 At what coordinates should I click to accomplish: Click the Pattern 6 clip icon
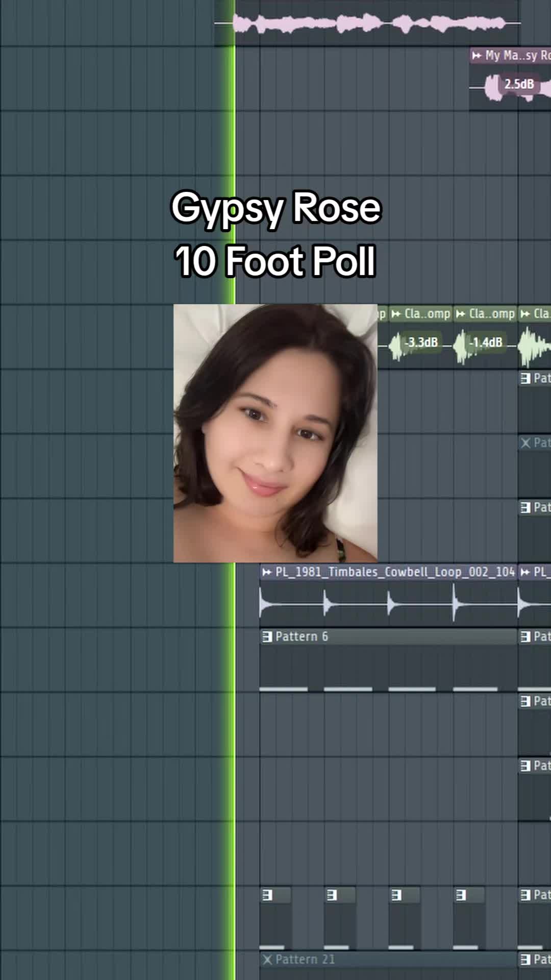pos(267,636)
